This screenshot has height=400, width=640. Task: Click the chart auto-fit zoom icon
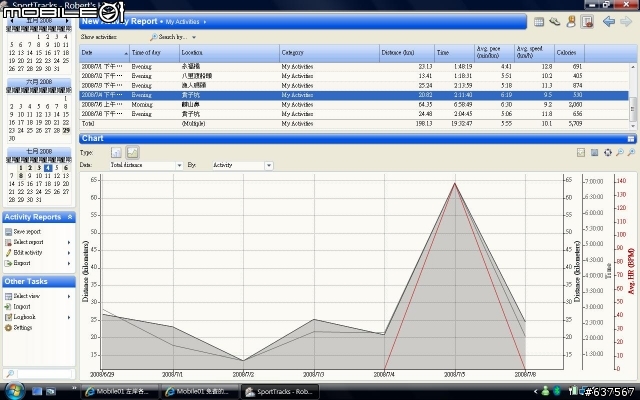coord(608,153)
